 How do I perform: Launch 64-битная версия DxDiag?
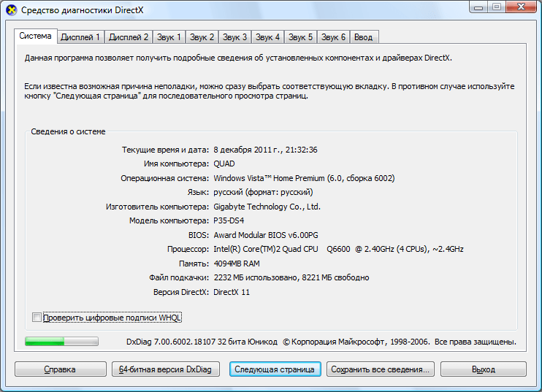pyautogui.click(x=166, y=369)
